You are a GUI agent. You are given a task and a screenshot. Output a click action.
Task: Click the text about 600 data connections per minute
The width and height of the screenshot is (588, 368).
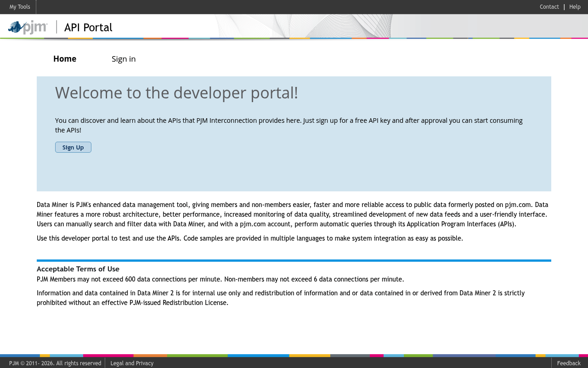(x=220, y=279)
